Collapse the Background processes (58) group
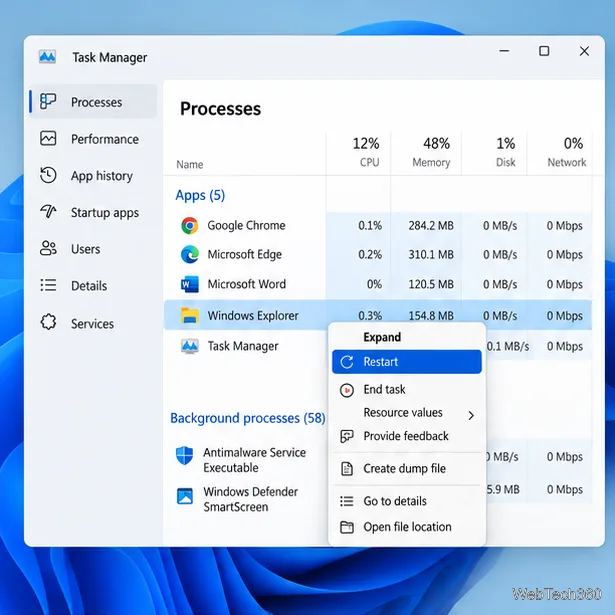 pos(247,418)
